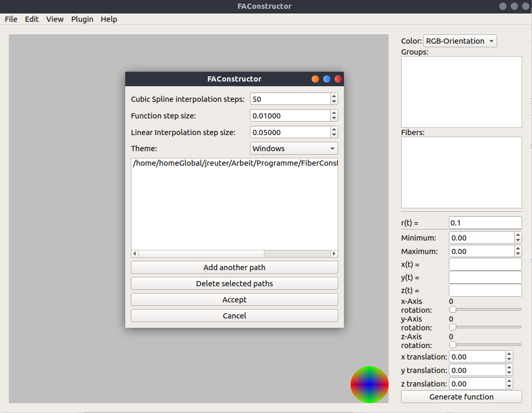This screenshot has height=413, width=532.
Task: Click the Cubic Spline interpolation steps field
Action: click(x=290, y=99)
